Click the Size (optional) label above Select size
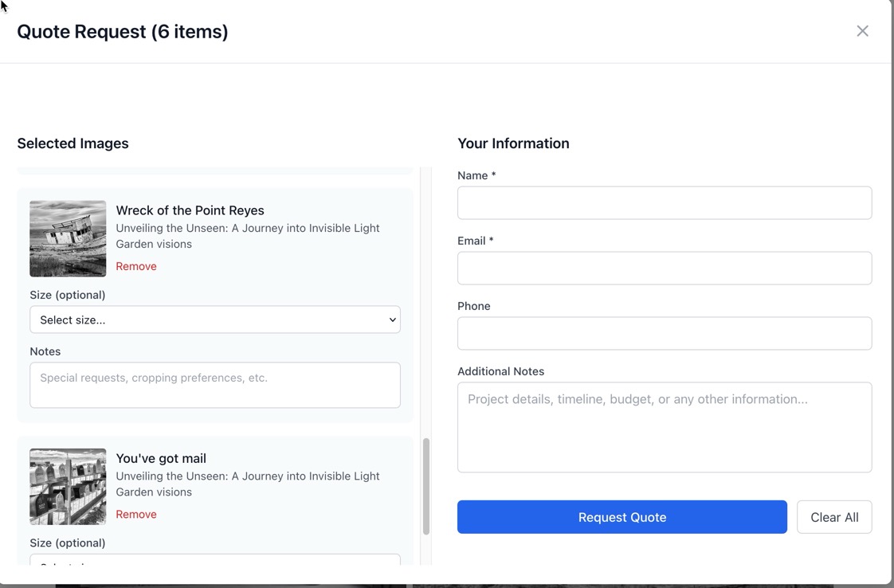894x588 pixels. pyautogui.click(x=68, y=295)
